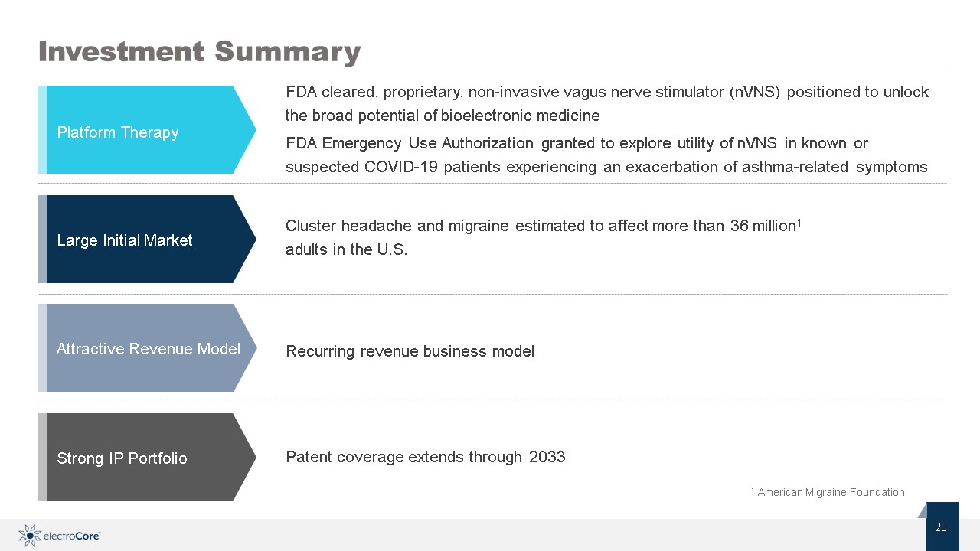Click the page number 23 box
The height and width of the screenshot is (551, 980).
pos(942,527)
